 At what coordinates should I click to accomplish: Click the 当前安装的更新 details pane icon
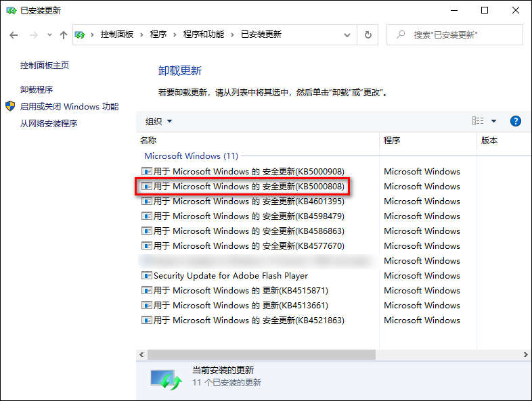coord(167,379)
